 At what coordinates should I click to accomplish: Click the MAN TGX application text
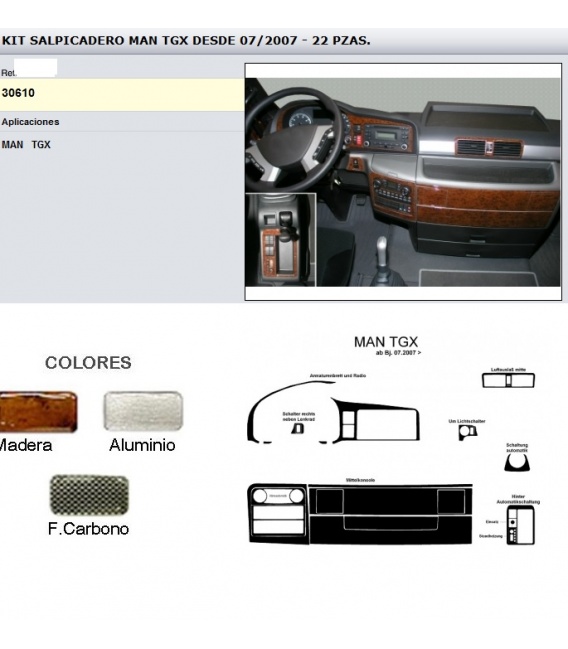pos(26,145)
